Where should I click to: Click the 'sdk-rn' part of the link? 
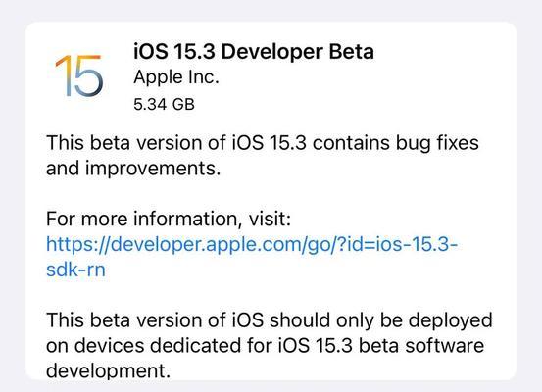pos(75,269)
